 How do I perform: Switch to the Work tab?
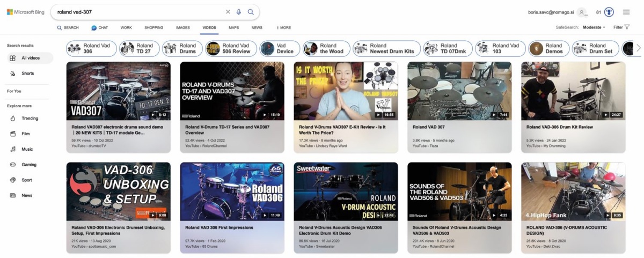[126, 27]
